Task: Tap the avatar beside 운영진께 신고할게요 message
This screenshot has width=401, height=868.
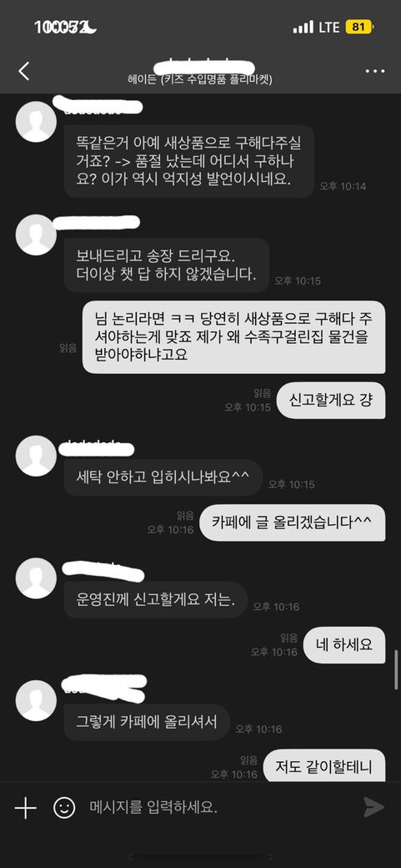Action: click(36, 578)
